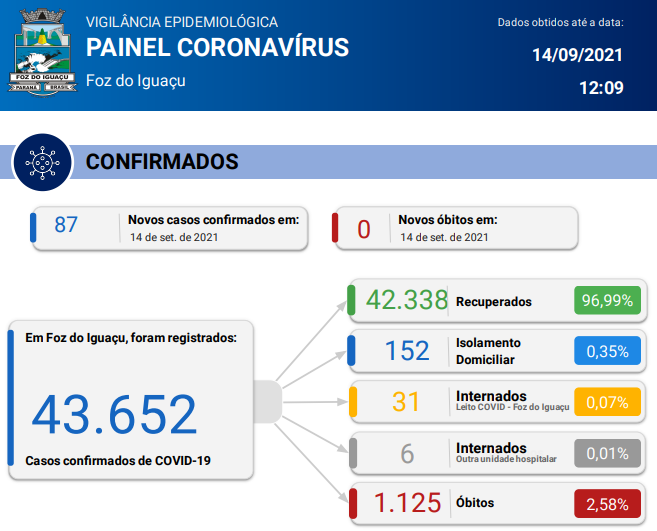Click the 31 hospitalized number

pyautogui.click(x=406, y=401)
